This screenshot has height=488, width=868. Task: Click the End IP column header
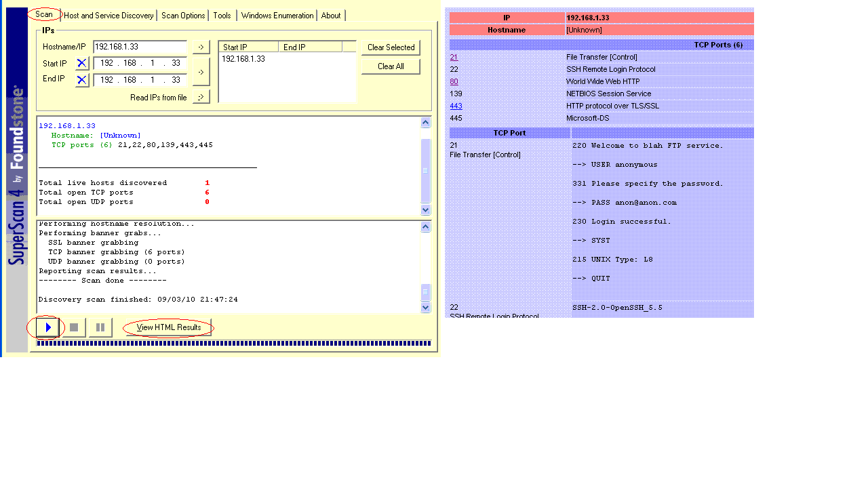coord(310,47)
